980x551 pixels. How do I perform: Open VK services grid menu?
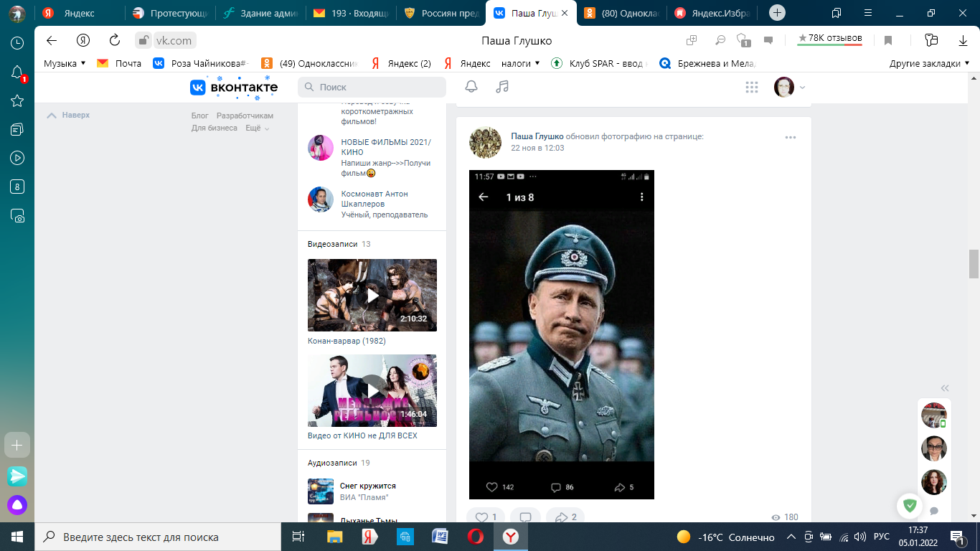(751, 87)
